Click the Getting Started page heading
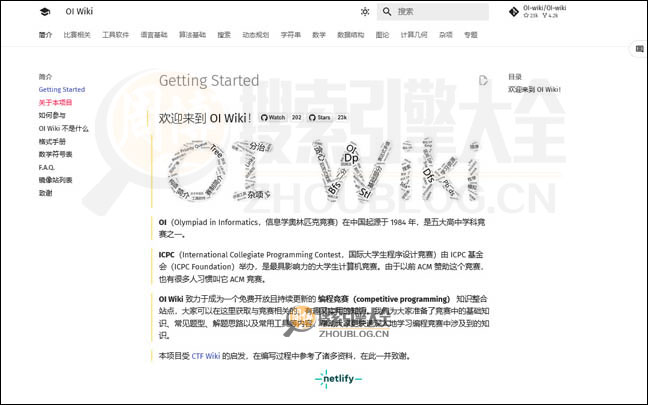This screenshot has height=405, width=648. click(x=209, y=81)
